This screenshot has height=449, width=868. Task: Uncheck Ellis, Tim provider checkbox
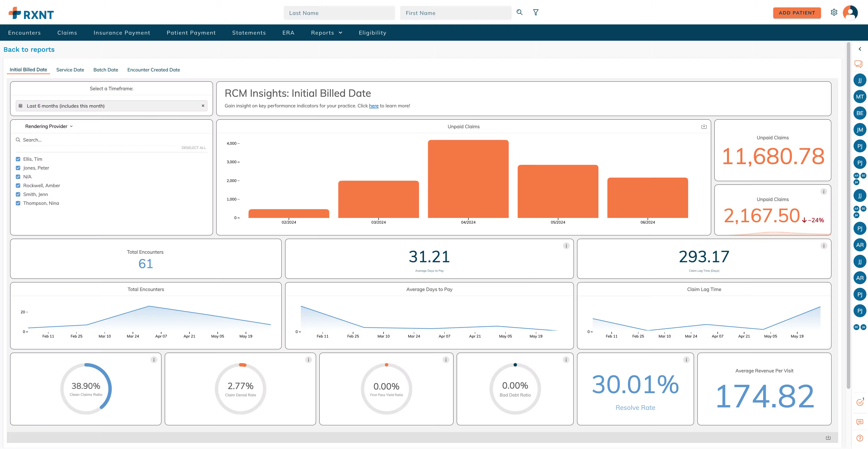pos(18,159)
